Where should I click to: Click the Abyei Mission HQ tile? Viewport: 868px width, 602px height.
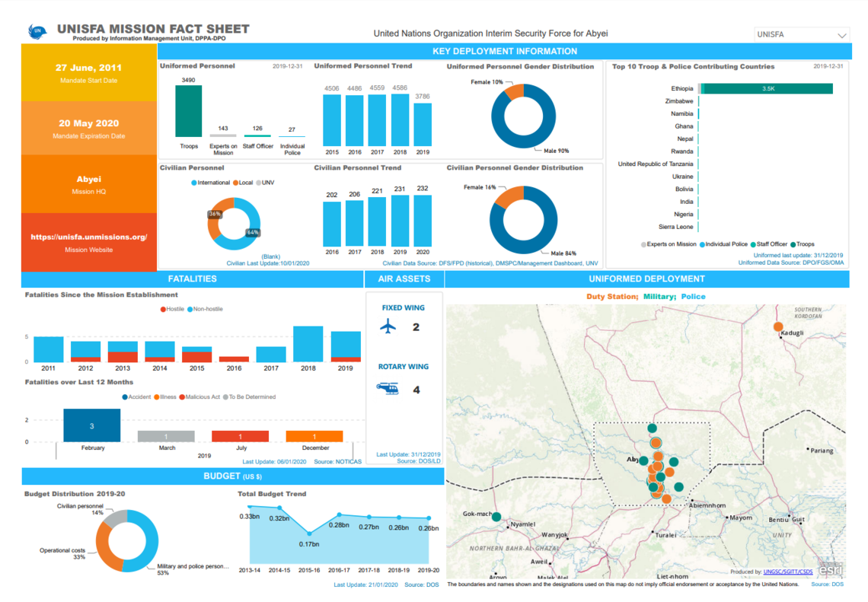[88, 184]
